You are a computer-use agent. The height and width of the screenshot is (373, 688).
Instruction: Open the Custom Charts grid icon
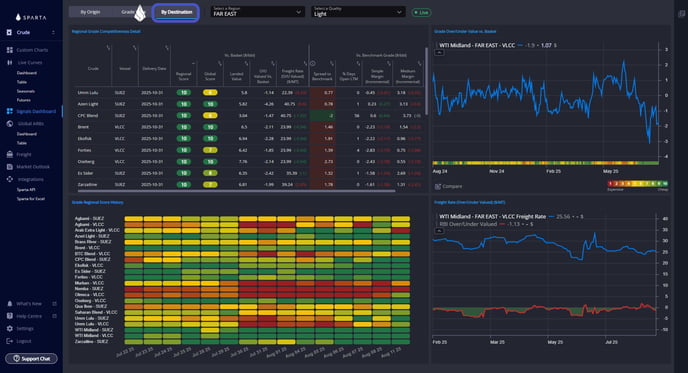pyautogui.click(x=10, y=50)
